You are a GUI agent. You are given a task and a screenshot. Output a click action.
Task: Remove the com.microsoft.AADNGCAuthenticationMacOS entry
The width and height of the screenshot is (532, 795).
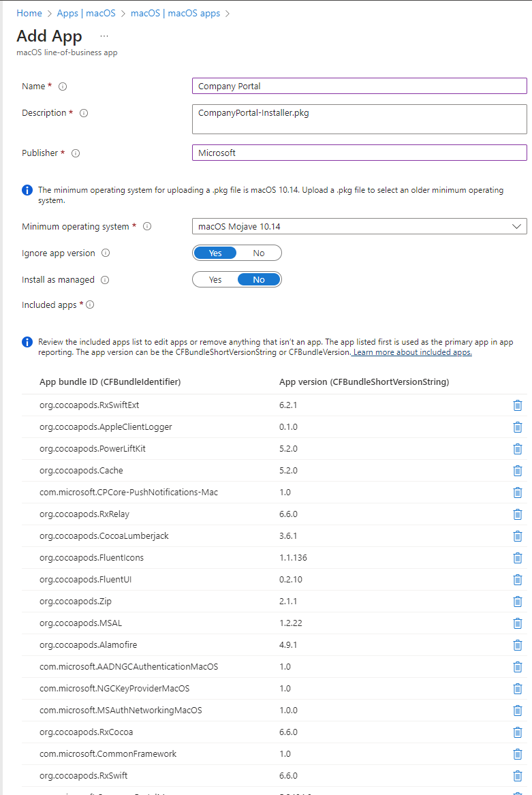517,667
